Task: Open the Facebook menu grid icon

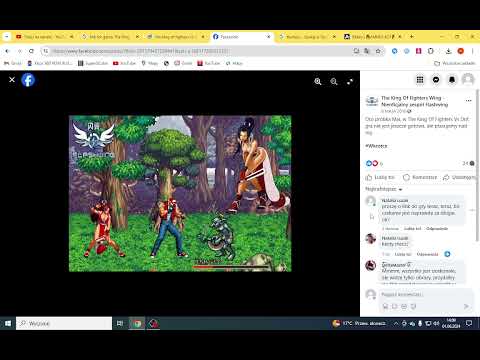Action: (x=420, y=79)
